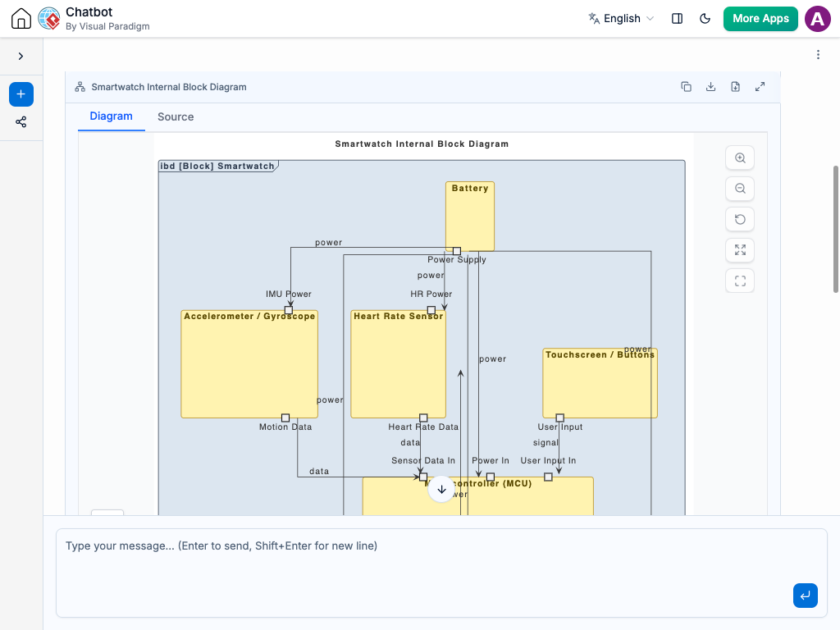Select the Heart Rate Sensor block
Image resolution: width=840 pixels, height=630 pixels.
(x=398, y=364)
